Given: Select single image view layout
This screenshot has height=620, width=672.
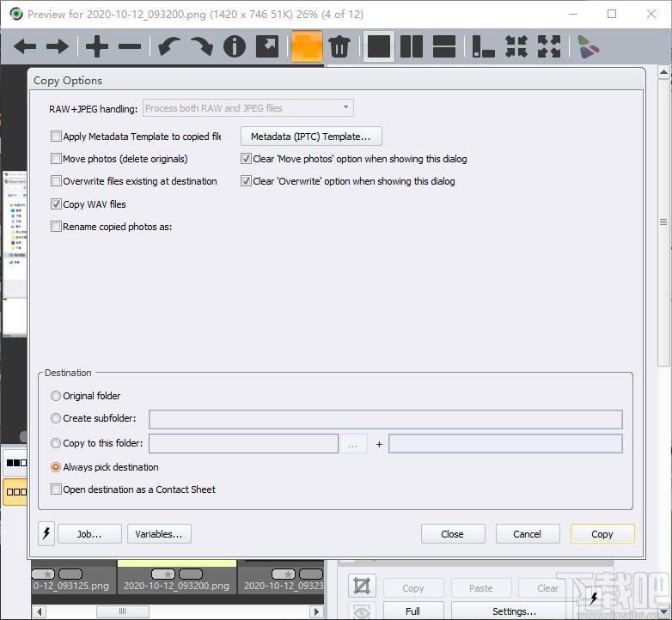Looking at the screenshot, I should point(379,46).
